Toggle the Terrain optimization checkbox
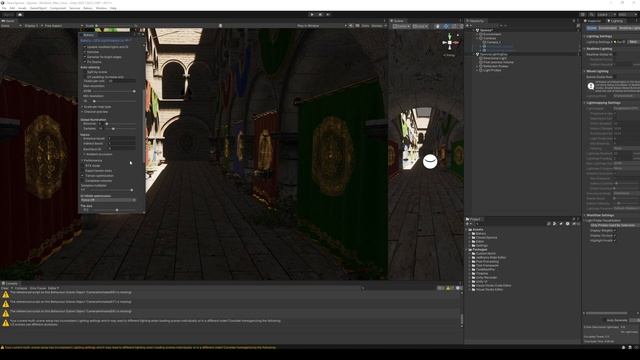The width and height of the screenshot is (640, 360). [83, 176]
